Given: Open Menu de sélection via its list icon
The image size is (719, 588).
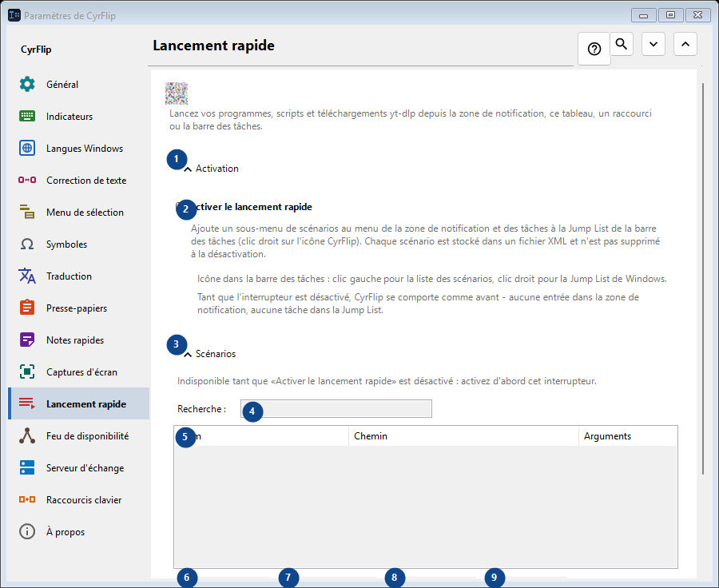Looking at the screenshot, I should [27, 212].
